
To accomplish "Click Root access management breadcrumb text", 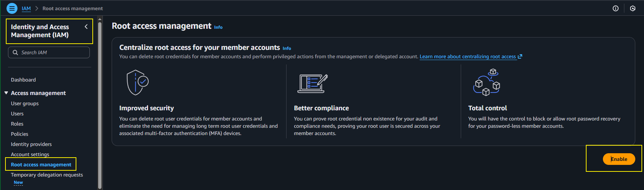I will [x=73, y=8].
